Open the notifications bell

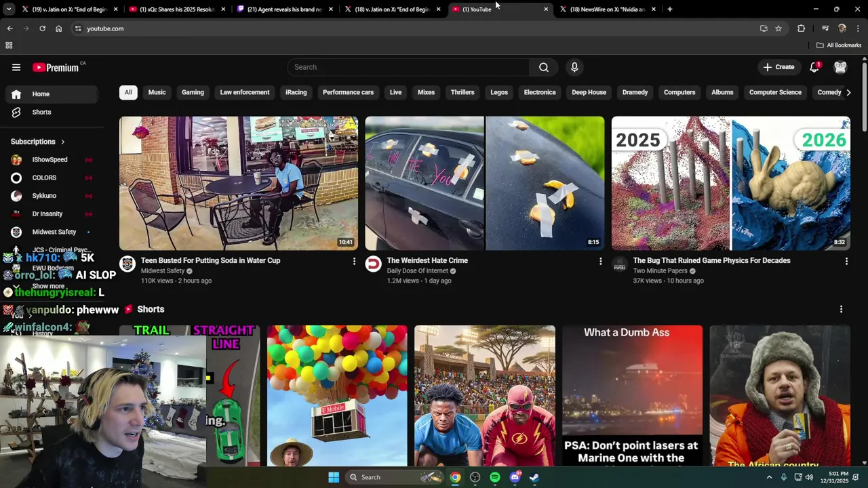point(814,67)
